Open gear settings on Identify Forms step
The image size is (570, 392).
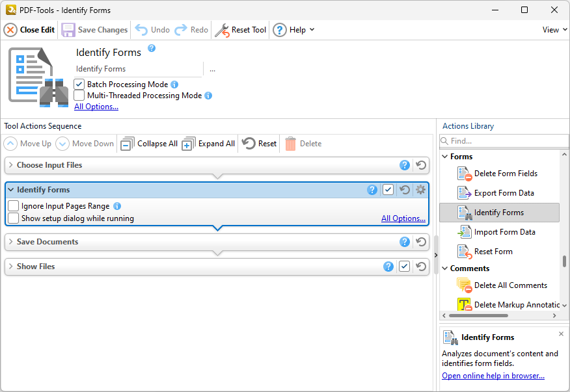click(420, 190)
